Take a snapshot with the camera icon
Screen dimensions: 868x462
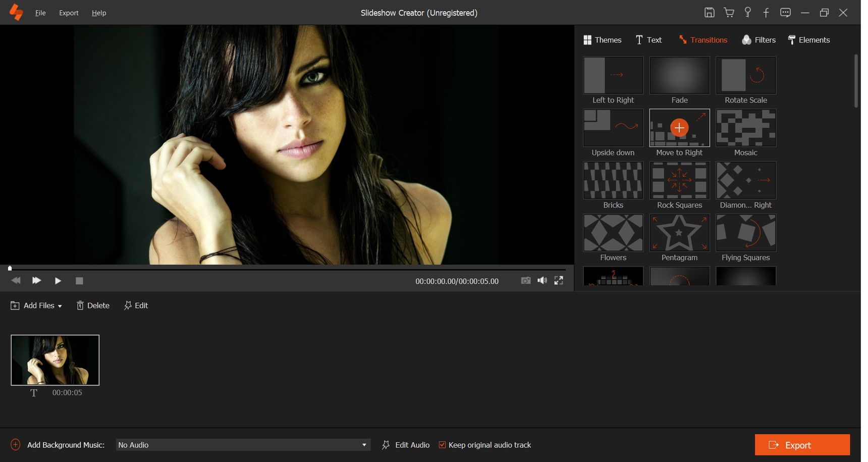tap(526, 280)
